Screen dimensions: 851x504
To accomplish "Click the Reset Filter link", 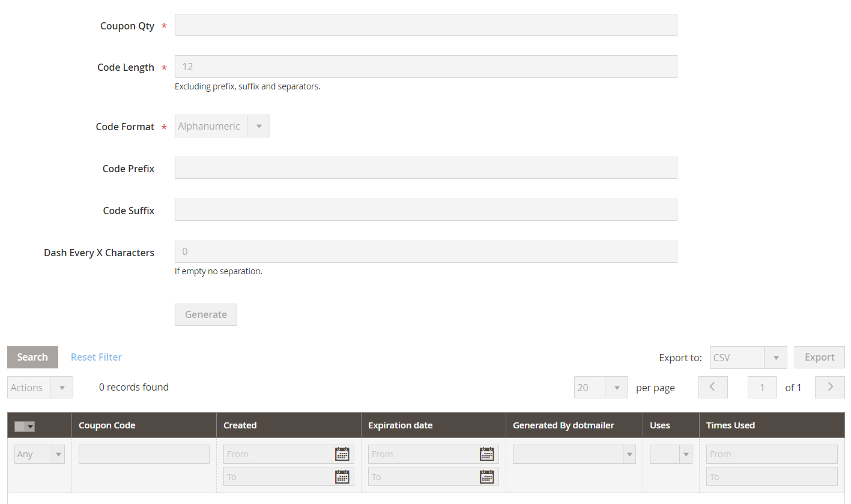I will [x=96, y=357].
